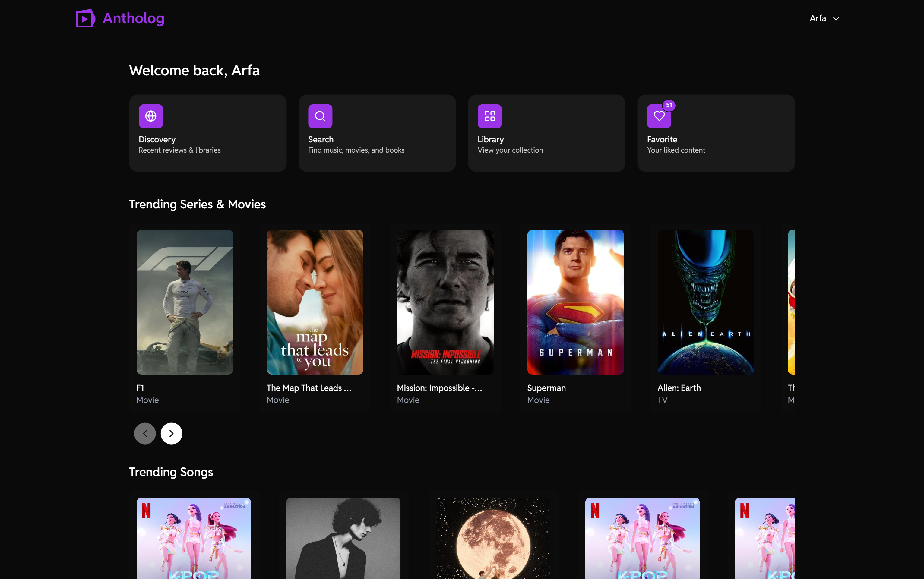Viewport: 924px width, 579px height.
Task: Open the Superman movie poster
Action: (x=575, y=302)
